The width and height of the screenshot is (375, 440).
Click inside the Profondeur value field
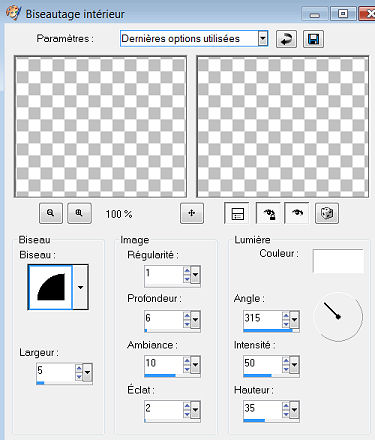(x=164, y=319)
